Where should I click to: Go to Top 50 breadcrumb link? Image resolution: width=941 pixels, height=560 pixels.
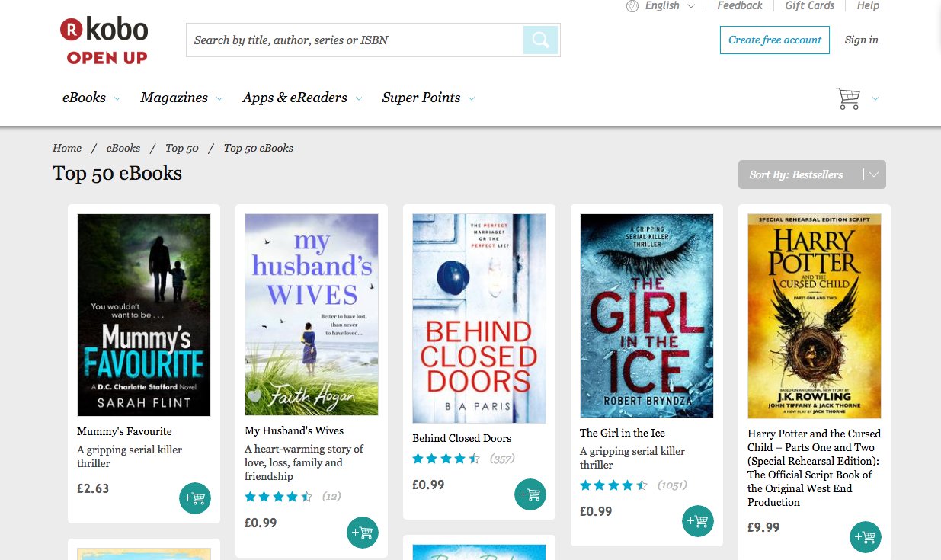[x=181, y=148]
